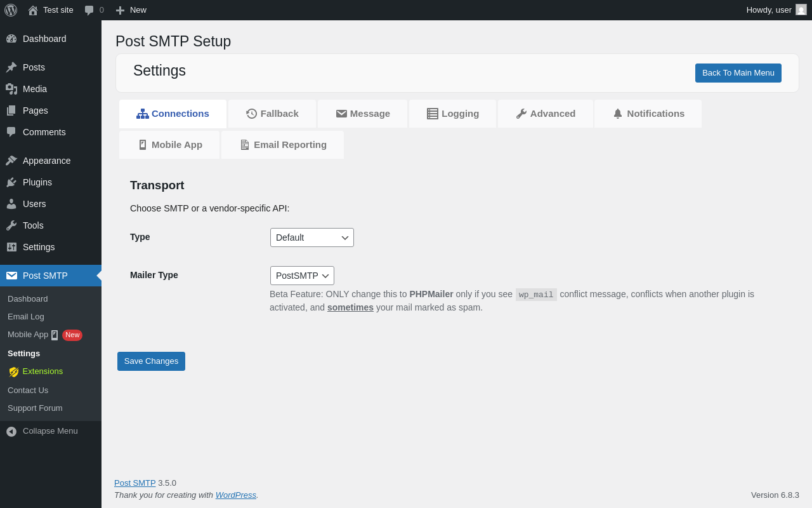Select the Email Reporting tab
Viewport: 812px width, 508px height.
pyautogui.click(x=283, y=145)
